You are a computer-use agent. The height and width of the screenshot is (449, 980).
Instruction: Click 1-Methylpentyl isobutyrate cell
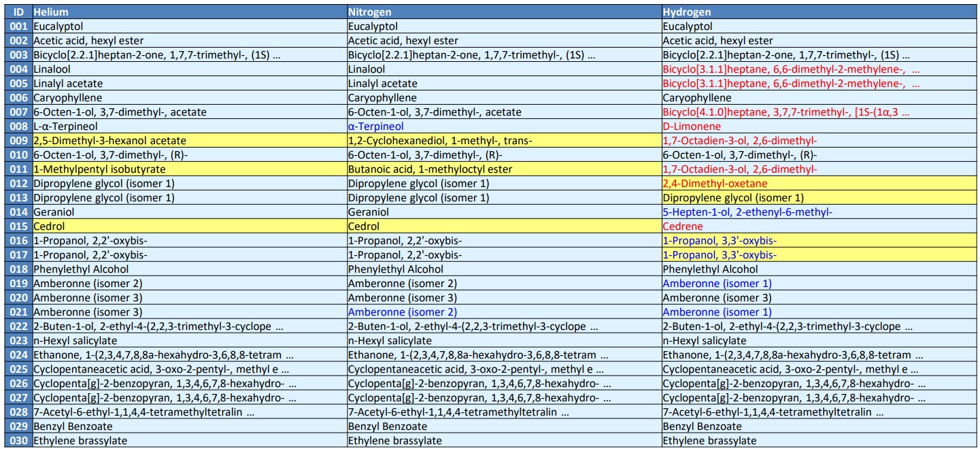click(x=190, y=169)
